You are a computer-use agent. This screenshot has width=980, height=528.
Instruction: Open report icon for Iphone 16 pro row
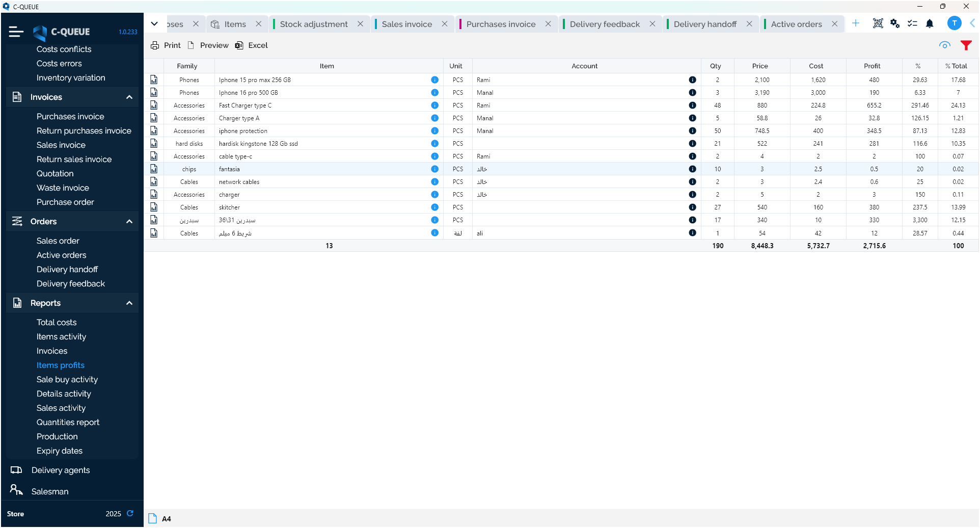pos(154,93)
